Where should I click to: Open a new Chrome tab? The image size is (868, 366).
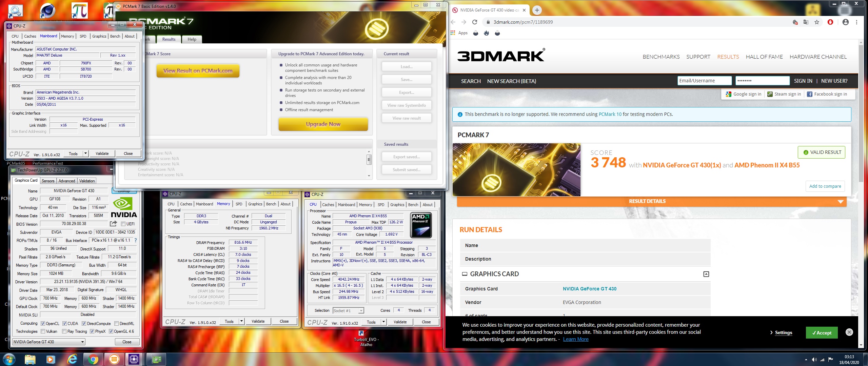pyautogui.click(x=537, y=10)
